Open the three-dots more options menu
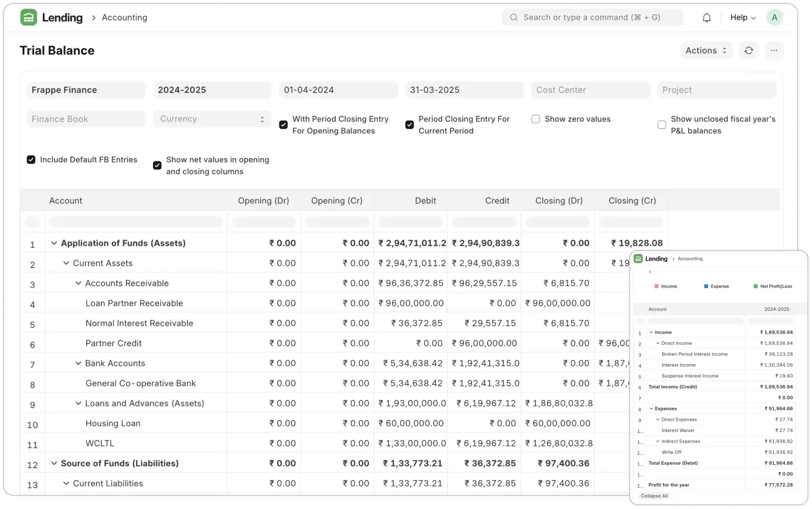Viewport: 812px width, 509px height. 774,50
